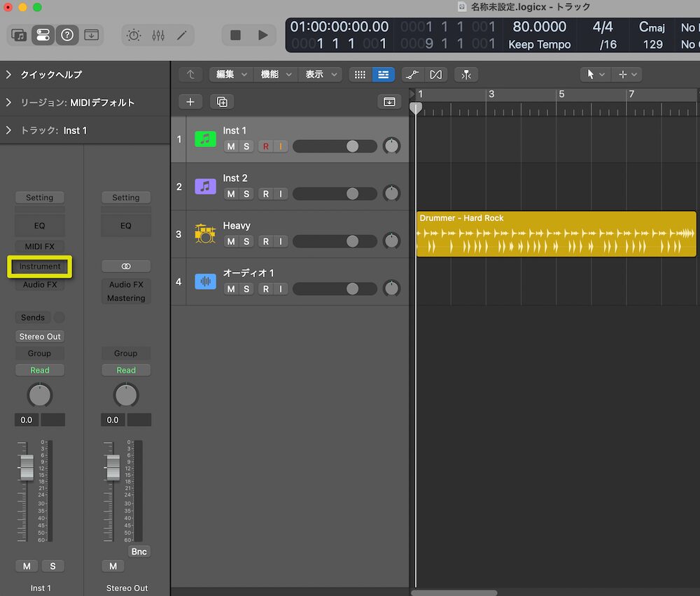
Task: Toggle record enable on Inst 1
Action: tap(265, 146)
